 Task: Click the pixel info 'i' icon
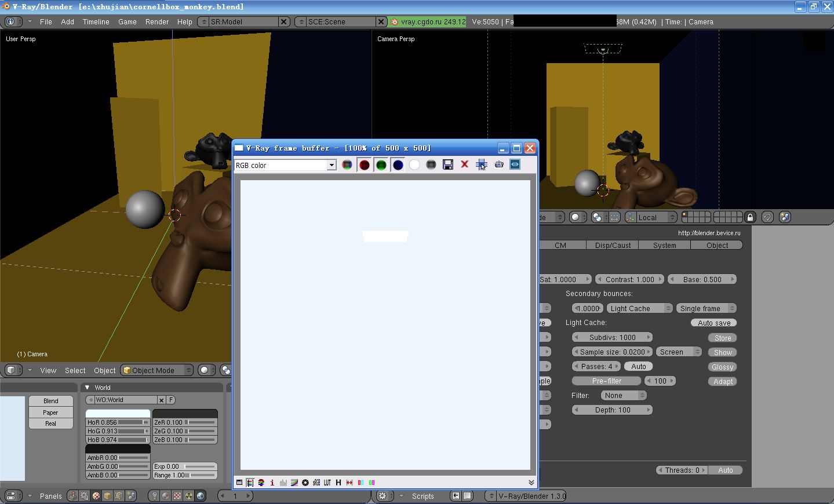tap(272, 483)
